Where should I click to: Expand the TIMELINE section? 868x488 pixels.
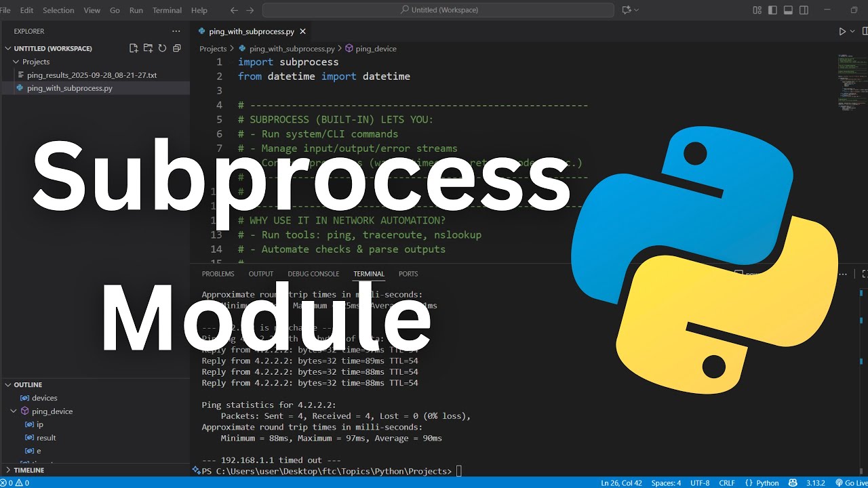coord(28,470)
